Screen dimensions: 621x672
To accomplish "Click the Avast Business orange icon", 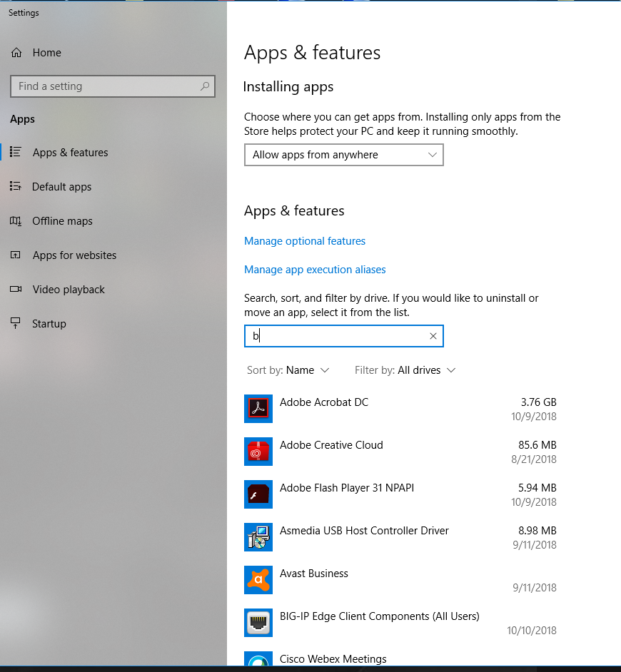I will click(x=258, y=580).
